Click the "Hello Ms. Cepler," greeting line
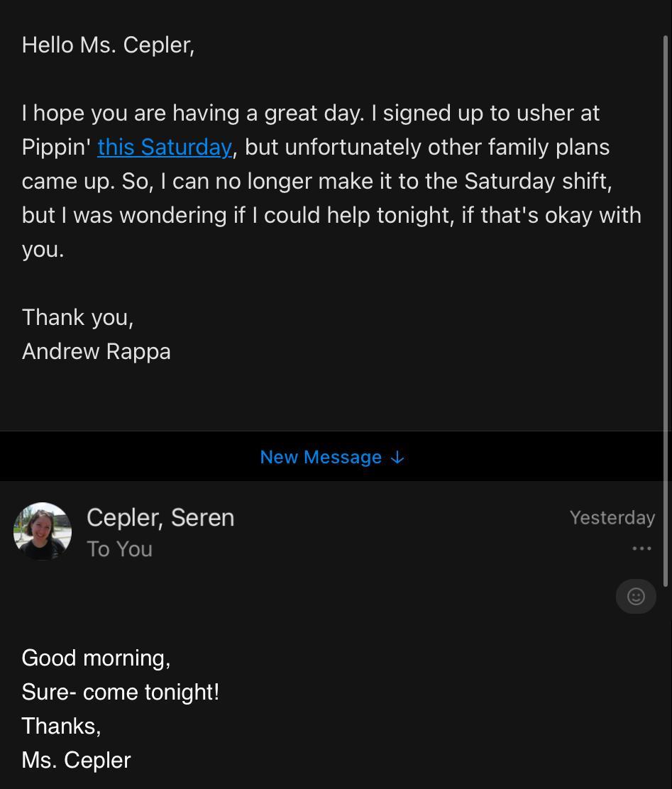The image size is (672, 789). coord(108,45)
